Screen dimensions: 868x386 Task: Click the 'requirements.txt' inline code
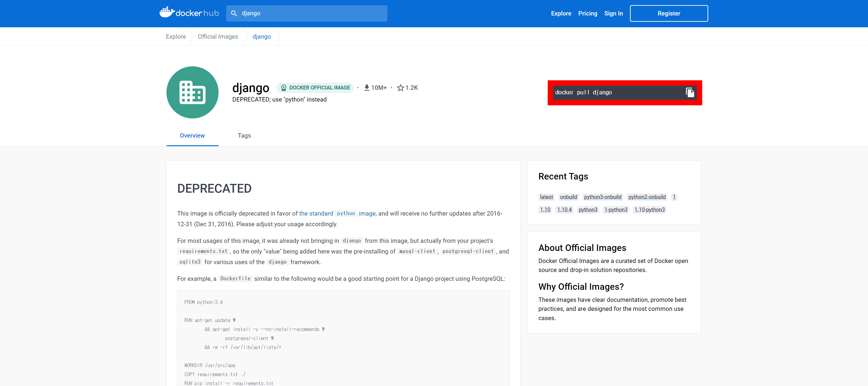204,251
